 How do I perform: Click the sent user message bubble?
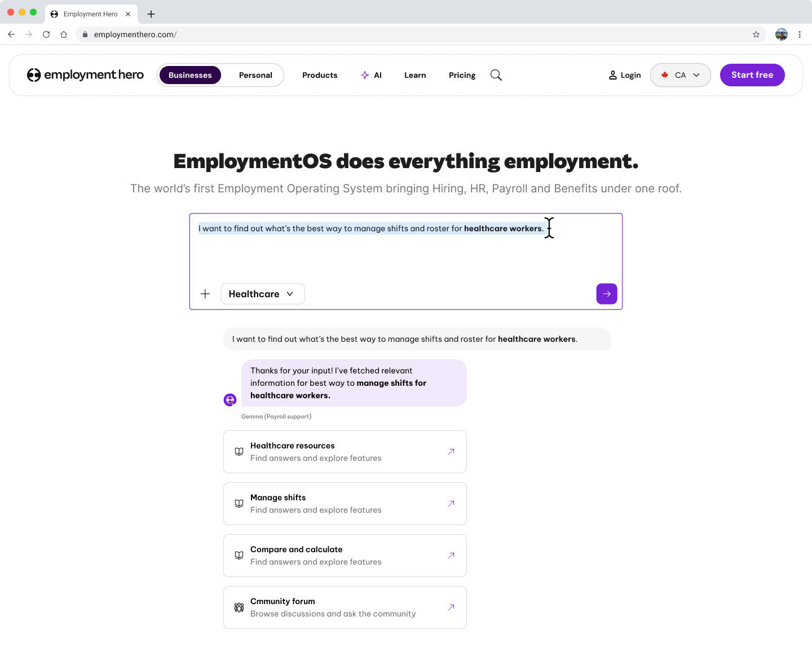[417, 339]
